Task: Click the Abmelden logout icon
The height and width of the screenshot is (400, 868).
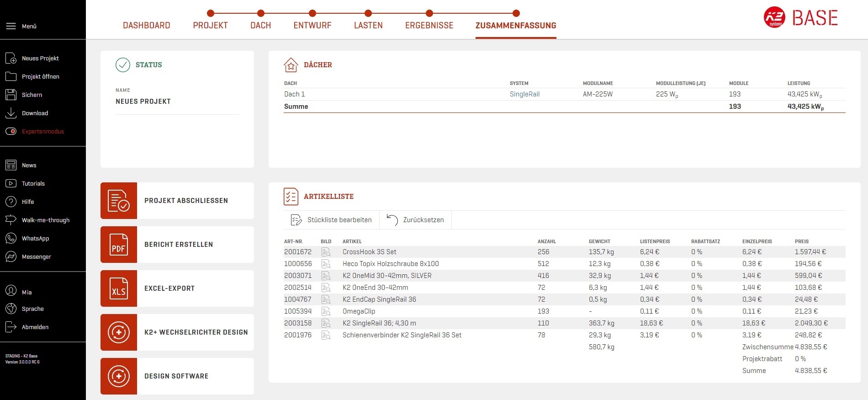Action: [x=11, y=327]
